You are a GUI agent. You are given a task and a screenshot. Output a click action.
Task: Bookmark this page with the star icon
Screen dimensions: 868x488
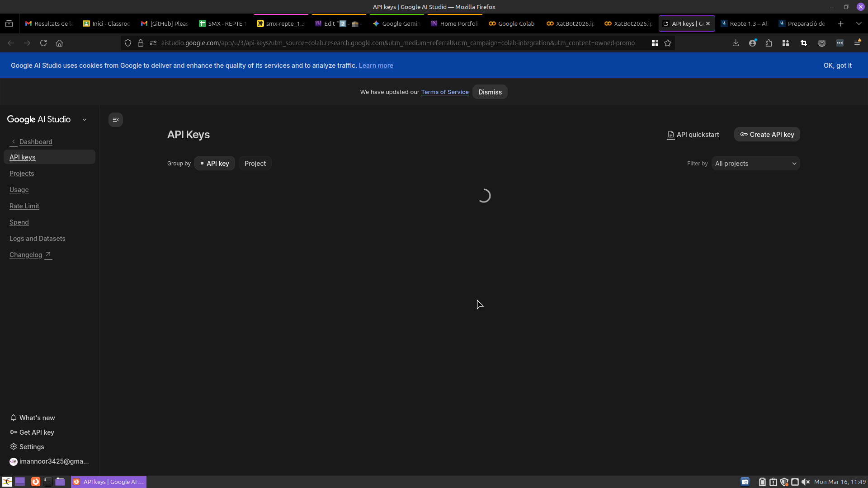pos(668,43)
